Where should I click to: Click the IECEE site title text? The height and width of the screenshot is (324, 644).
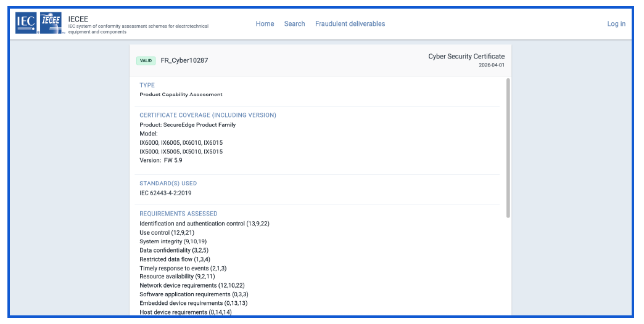point(78,19)
